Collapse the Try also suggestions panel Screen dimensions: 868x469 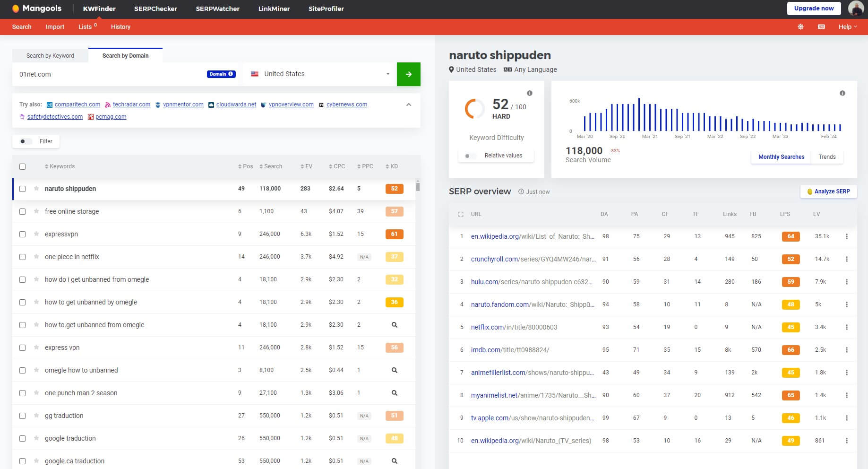click(x=409, y=104)
